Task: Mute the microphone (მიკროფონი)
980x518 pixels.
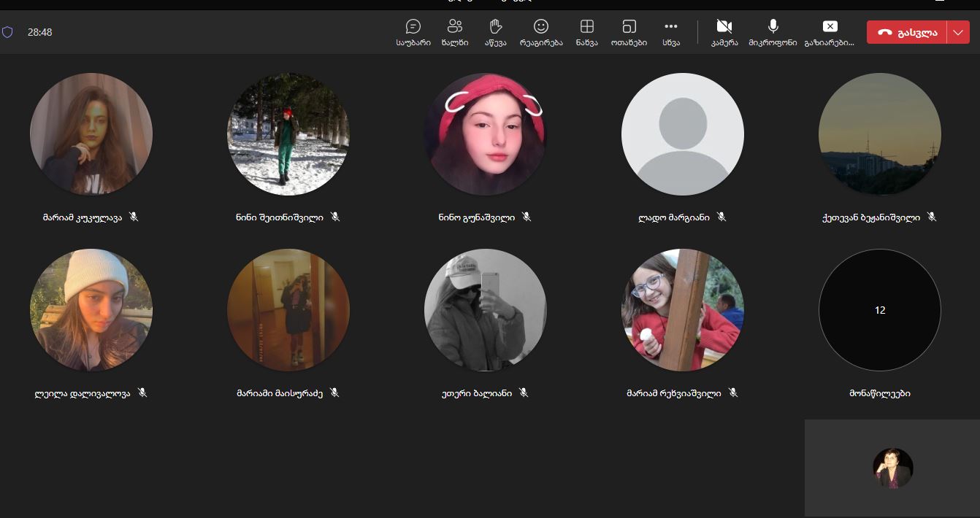Action: pos(773,32)
